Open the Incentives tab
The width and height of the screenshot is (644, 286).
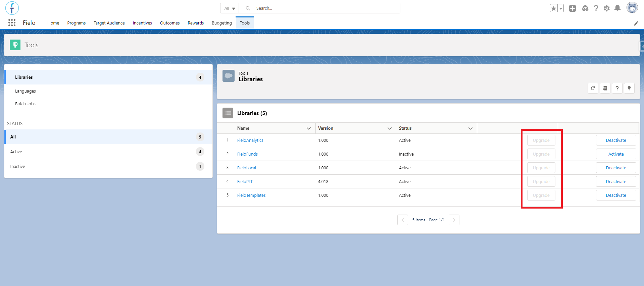tap(142, 23)
